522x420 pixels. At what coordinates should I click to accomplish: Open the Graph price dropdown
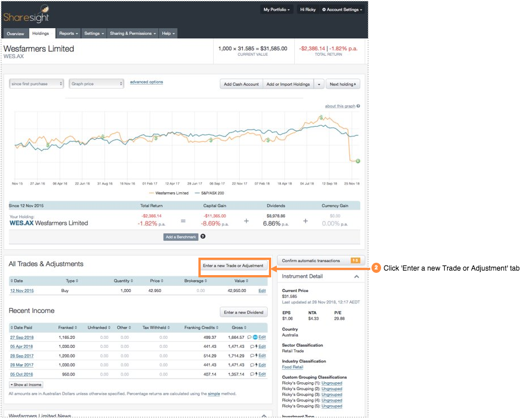click(96, 84)
